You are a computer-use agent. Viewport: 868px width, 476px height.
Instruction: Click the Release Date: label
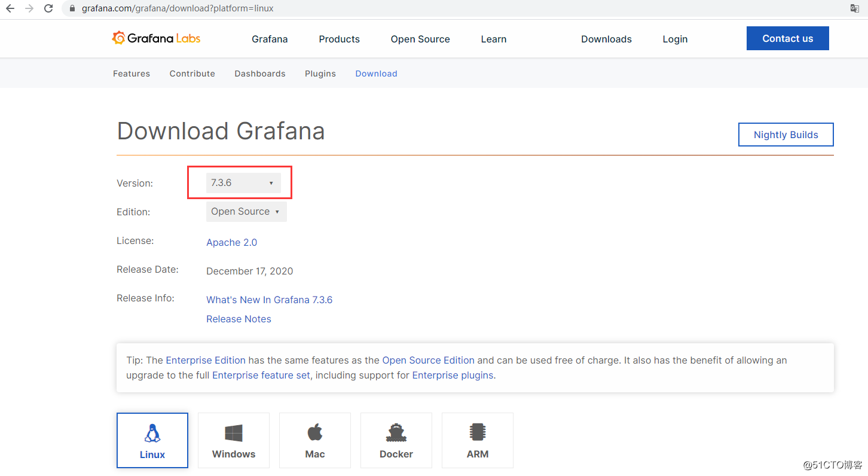click(148, 269)
